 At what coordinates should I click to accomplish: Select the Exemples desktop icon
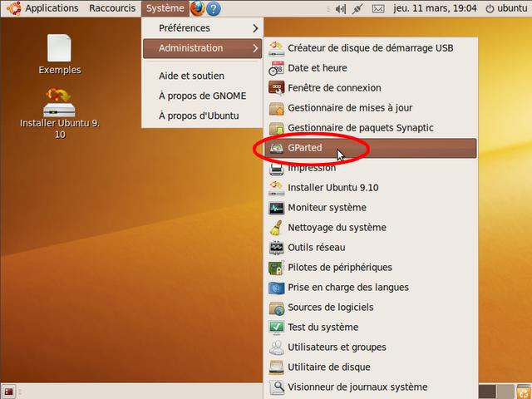tap(60, 54)
